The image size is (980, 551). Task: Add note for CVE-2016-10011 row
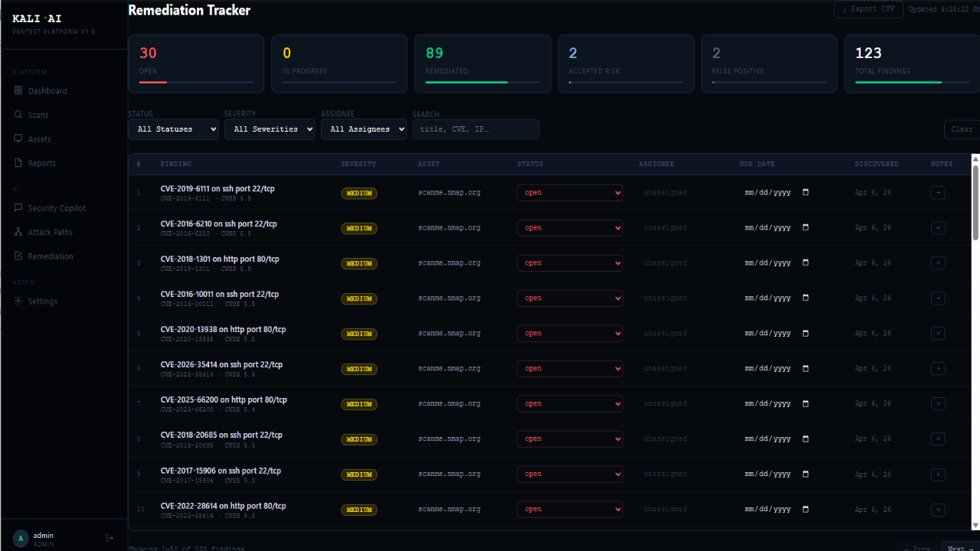click(x=938, y=298)
